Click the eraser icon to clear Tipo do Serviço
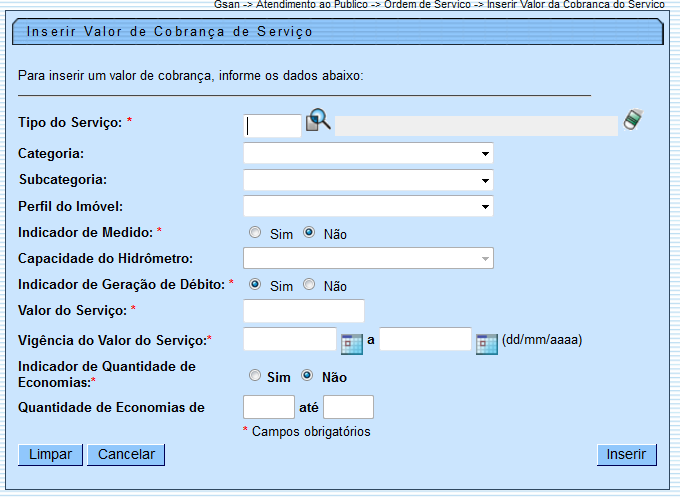Image resolution: width=680 pixels, height=498 pixels. (x=632, y=120)
